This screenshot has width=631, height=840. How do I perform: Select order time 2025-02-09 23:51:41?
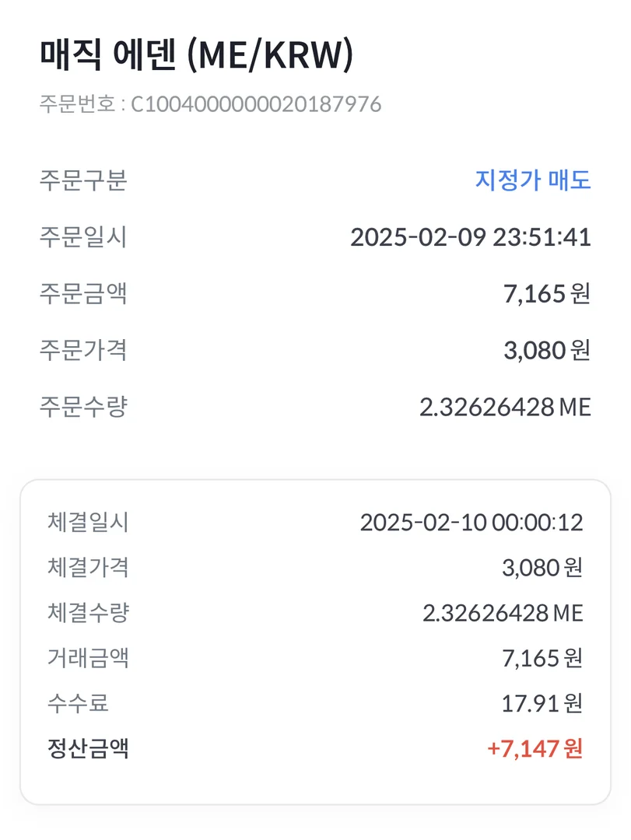[470, 237]
